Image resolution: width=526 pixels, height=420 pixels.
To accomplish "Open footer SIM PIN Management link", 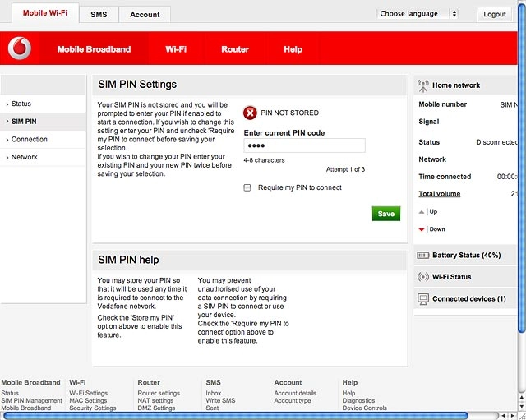I will 31,400.
